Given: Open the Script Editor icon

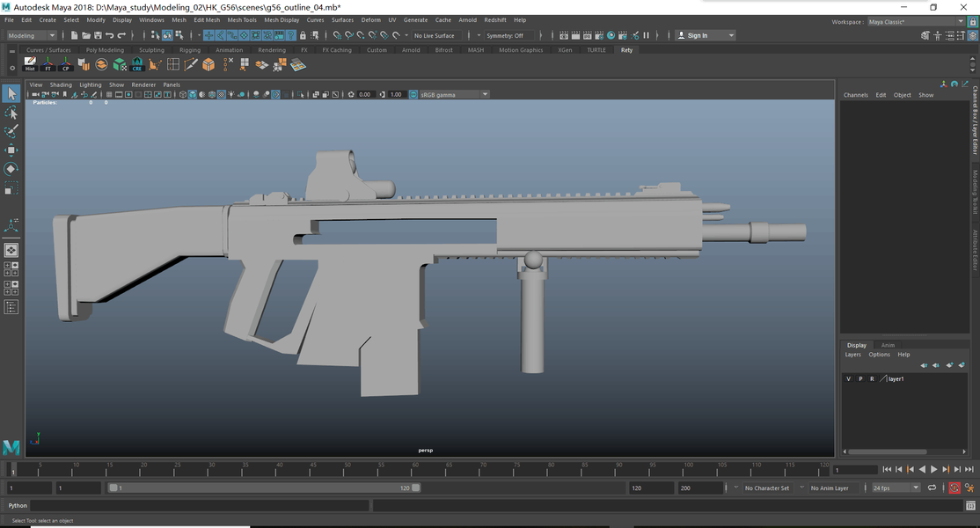Looking at the screenshot, I should click(x=970, y=505).
